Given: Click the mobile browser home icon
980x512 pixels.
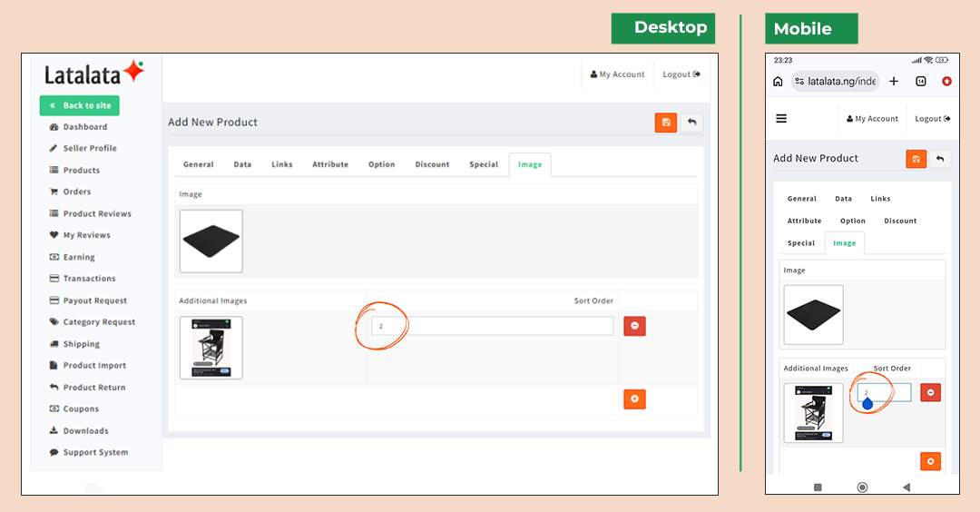Looking at the screenshot, I should tap(779, 82).
